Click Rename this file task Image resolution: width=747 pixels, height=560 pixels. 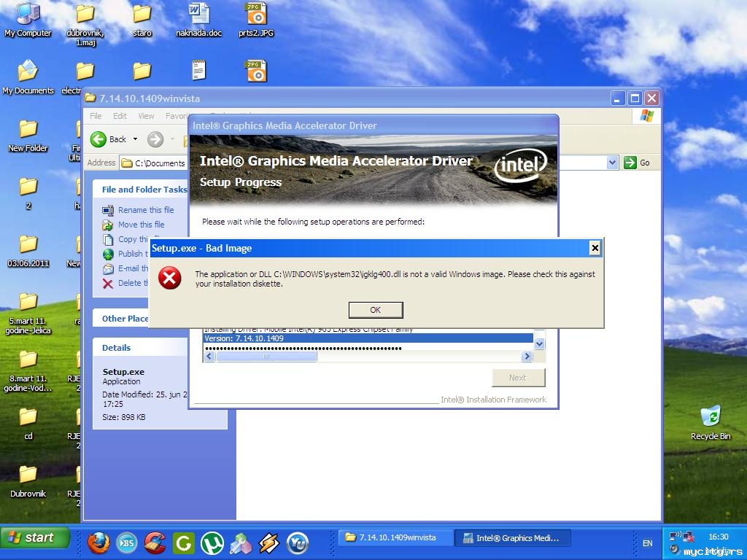[x=146, y=210]
